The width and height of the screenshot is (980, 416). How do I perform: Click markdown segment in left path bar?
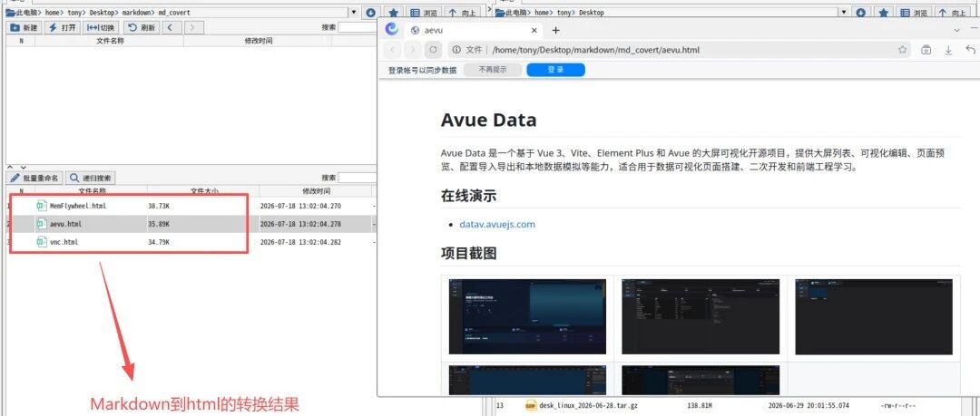pos(137,13)
